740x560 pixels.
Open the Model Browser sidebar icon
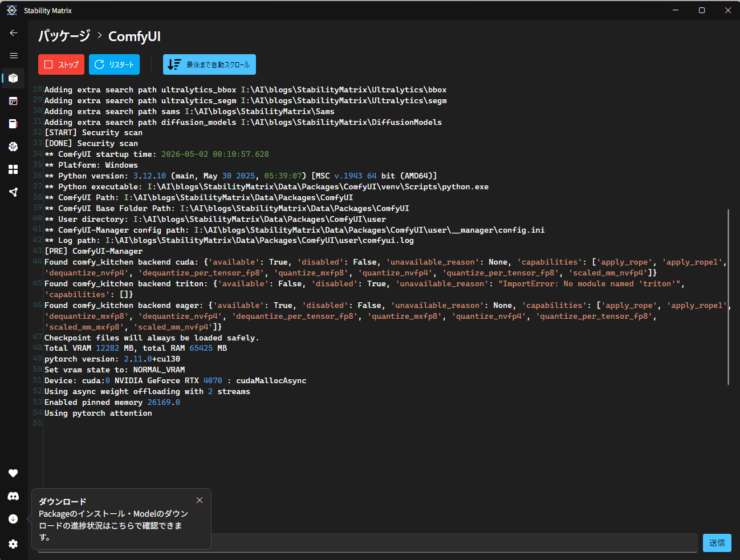coord(13,147)
